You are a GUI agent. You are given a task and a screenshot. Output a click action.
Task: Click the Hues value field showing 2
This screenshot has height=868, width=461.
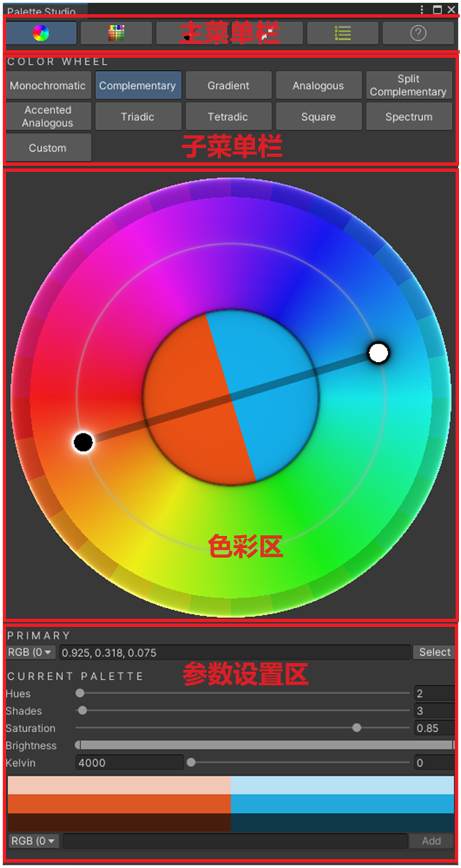click(x=434, y=693)
